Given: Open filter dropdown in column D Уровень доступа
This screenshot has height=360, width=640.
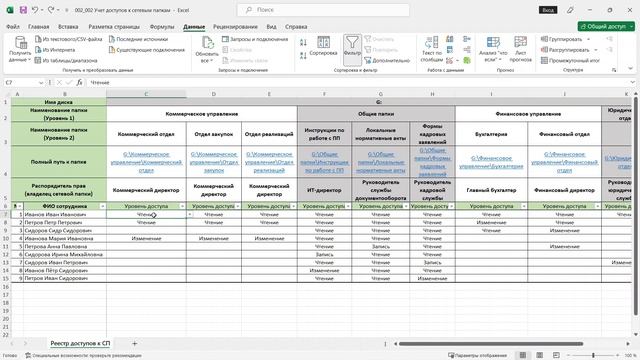Looking at the screenshot, I should [x=238, y=206].
